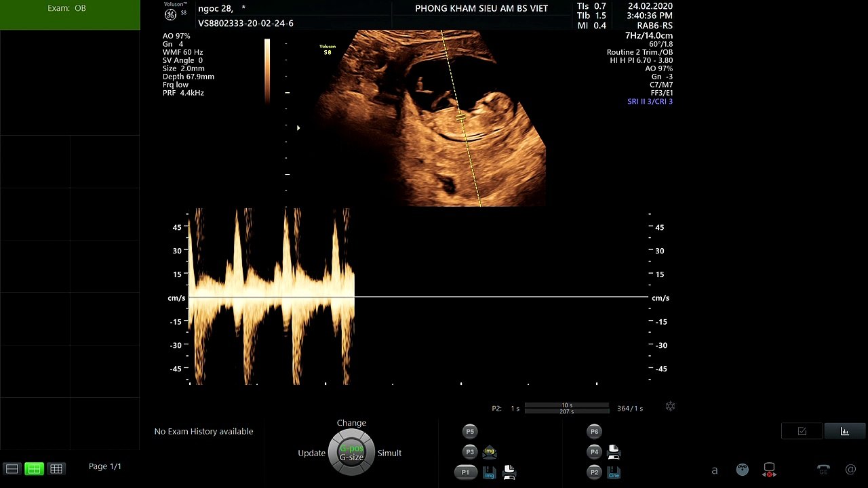
Task: Click the report printer icon beside P4
Action: (614, 451)
